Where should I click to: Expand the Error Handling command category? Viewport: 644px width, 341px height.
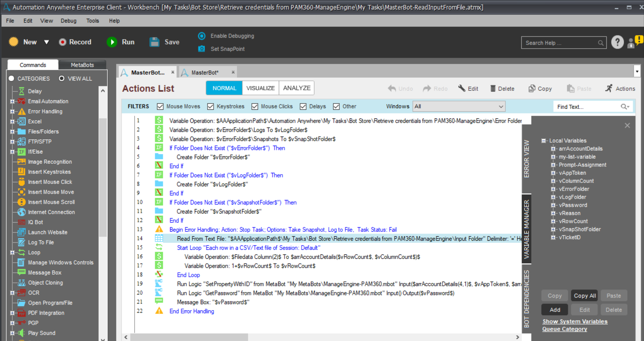click(12, 111)
